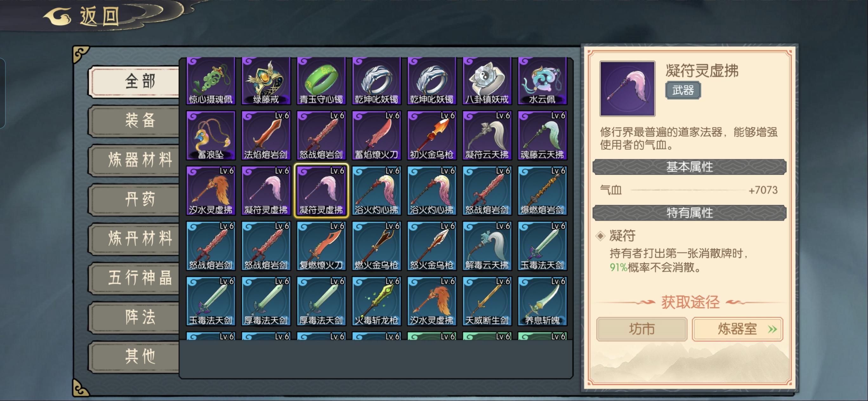This screenshot has height=401, width=868.
Task: Pick the 青玉守心镯 green bracelet
Action: (321, 81)
